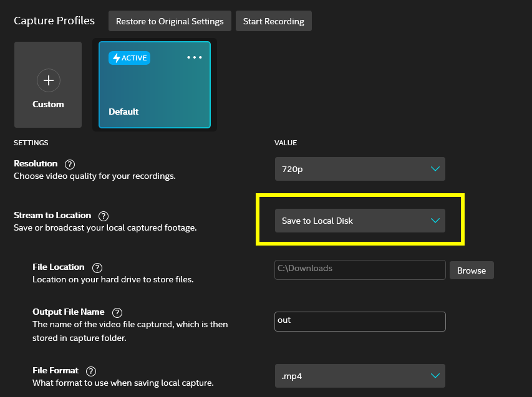This screenshot has height=397, width=532.
Task: Click 'What format to use when saving local capture.'
Action: click(x=123, y=383)
